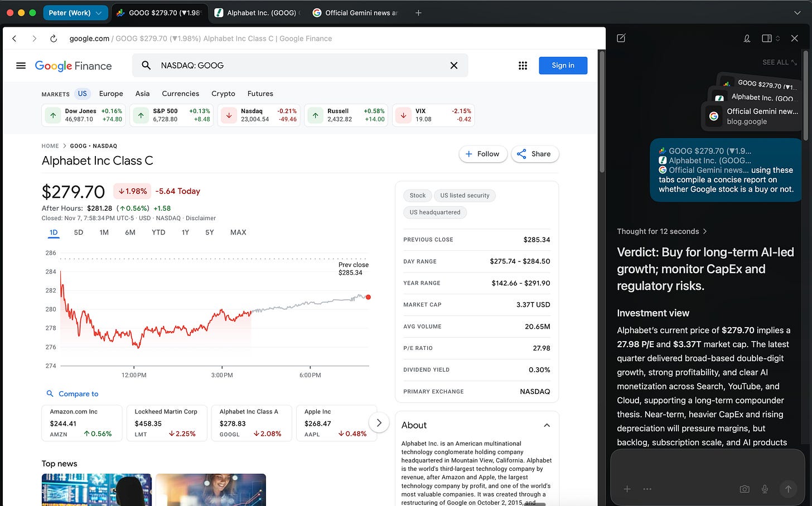This screenshot has height=506, width=812.
Task: Open the Google apps grid
Action: point(523,65)
